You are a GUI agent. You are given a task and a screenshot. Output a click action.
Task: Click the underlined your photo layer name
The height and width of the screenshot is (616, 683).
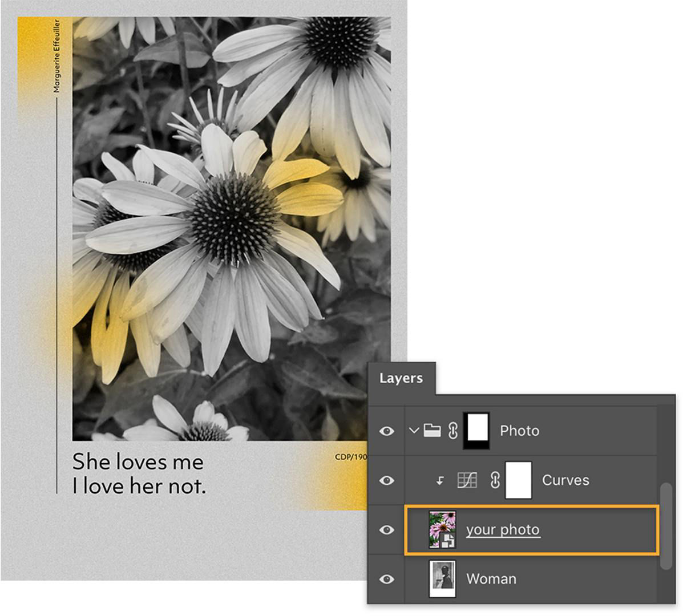[x=502, y=530]
